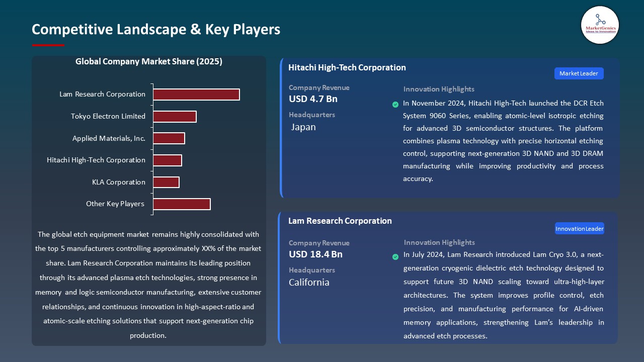Click Headquarters label in Lam Research card
The width and height of the screenshot is (644, 362).
(x=312, y=270)
